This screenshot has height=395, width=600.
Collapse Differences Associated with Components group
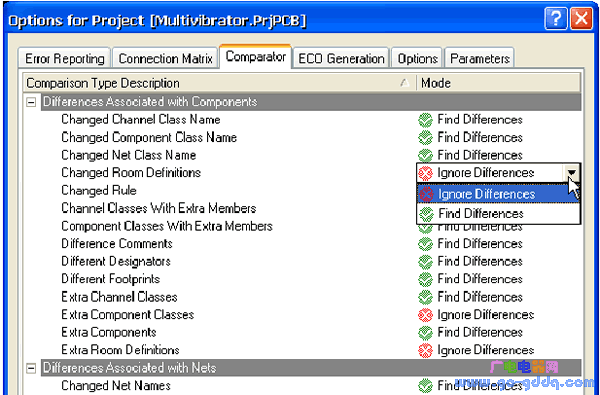[32, 102]
